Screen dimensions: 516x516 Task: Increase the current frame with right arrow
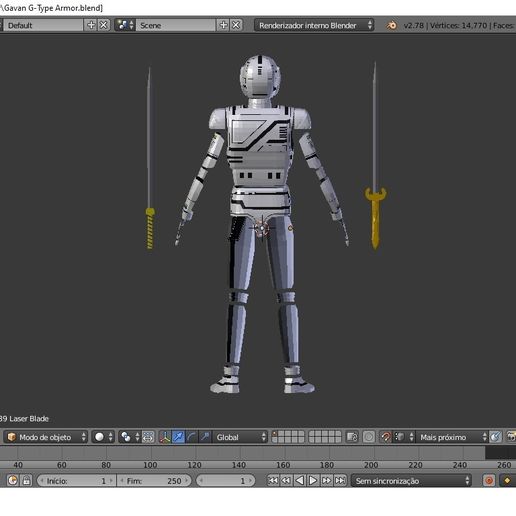(250, 481)
